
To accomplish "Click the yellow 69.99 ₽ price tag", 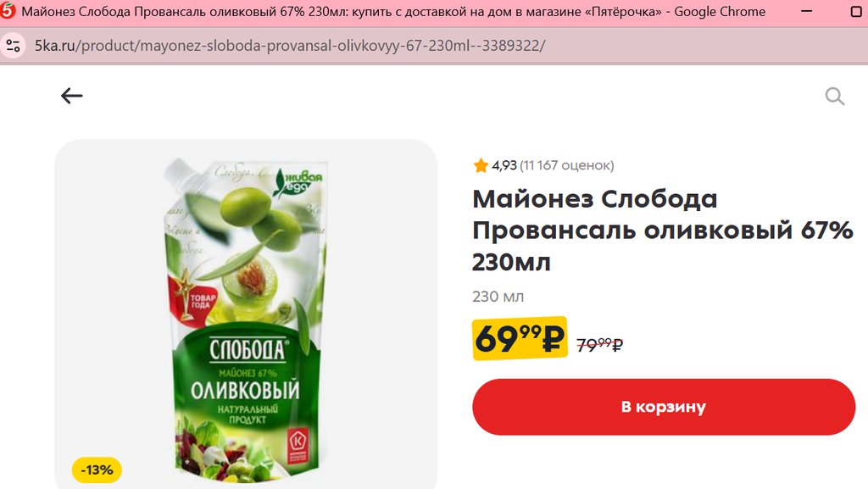I will (x=520, y=338).
